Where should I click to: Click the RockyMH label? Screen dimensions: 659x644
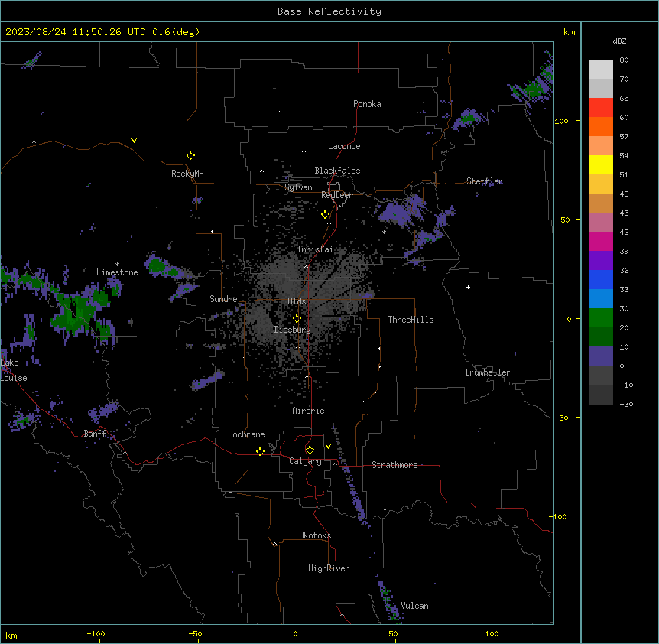coord(187,174)
